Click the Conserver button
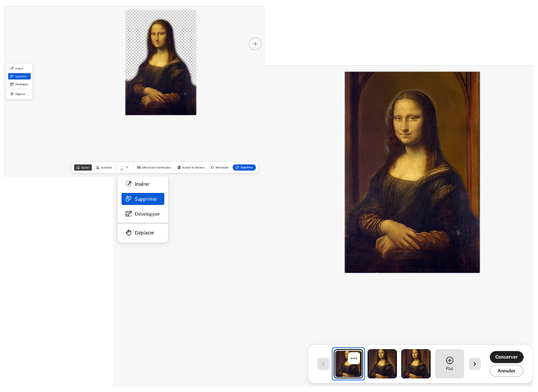 [x=506, y=357]
